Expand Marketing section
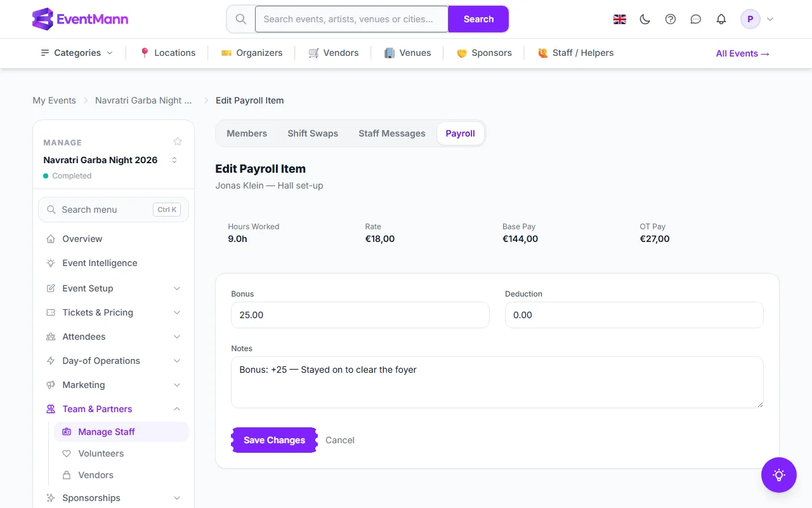This screenshot has width=812, height=508. pos(114,385)
